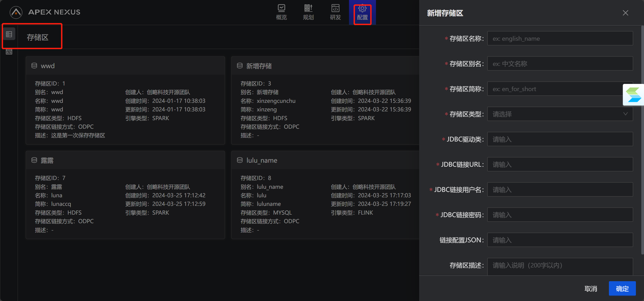
Task: Open the 概览 overview tab
Action: [x=281, y=12]
